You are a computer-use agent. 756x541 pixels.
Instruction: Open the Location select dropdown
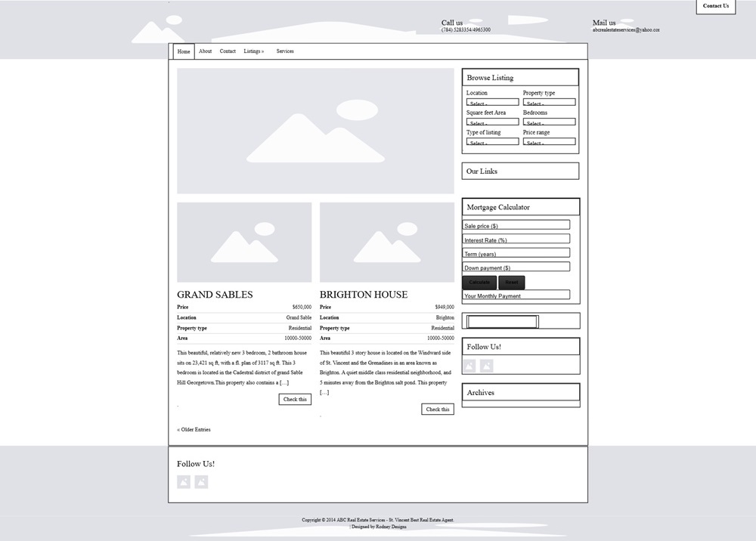(x=492, y=102)
